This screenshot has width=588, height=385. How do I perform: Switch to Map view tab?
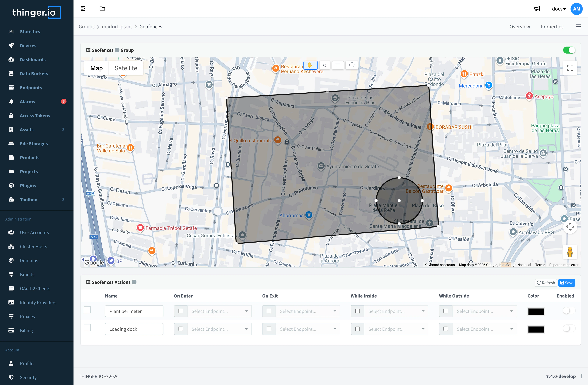[96, 68]
